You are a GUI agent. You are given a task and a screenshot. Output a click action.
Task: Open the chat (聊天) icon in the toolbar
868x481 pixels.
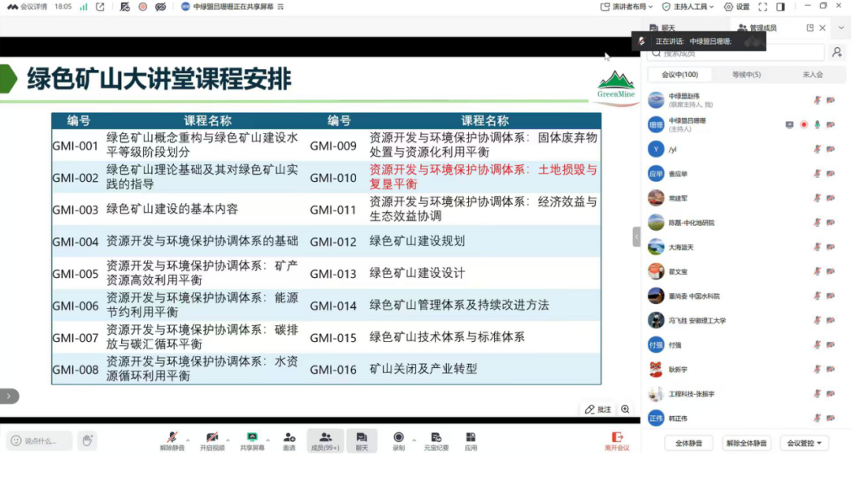pos(362,438)
